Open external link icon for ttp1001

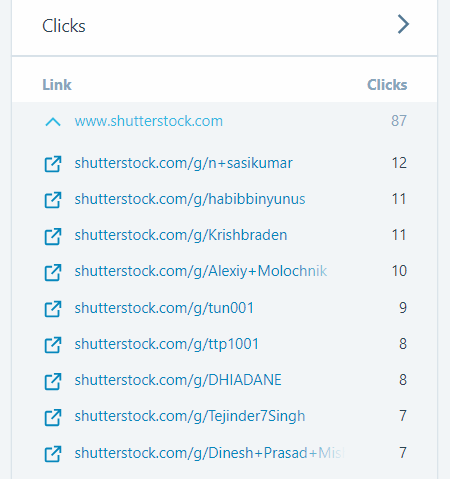click(x=53, y=345)
